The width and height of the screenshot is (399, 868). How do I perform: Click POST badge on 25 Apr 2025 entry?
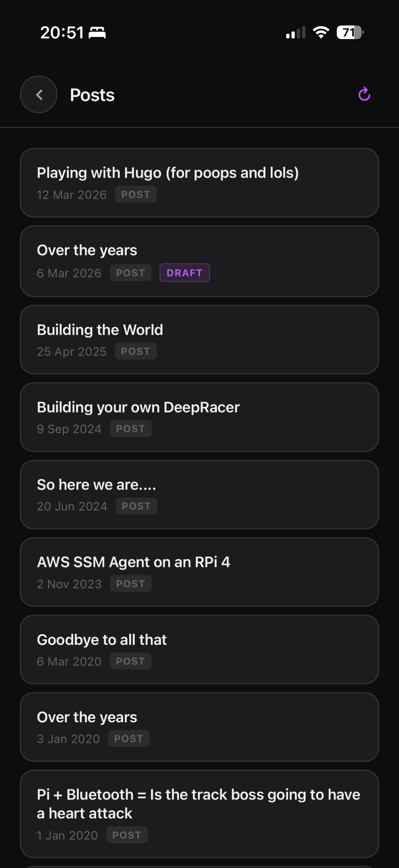(x=136, y=351)
